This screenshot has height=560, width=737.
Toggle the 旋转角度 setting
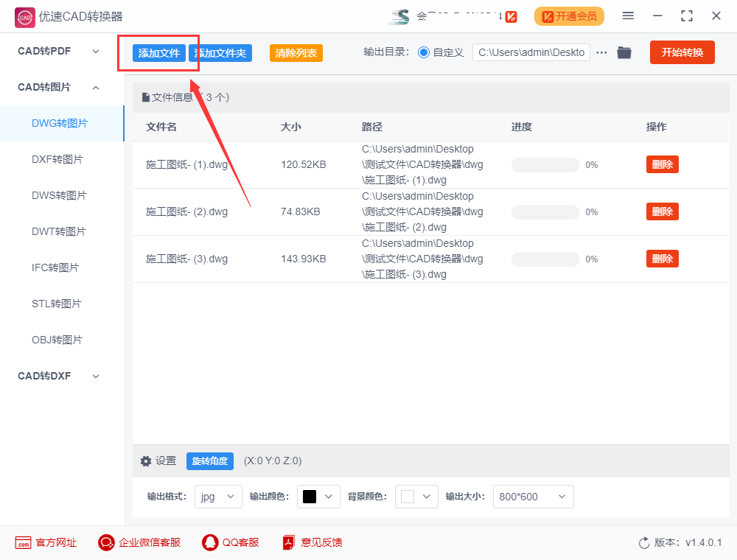[209, 461]
